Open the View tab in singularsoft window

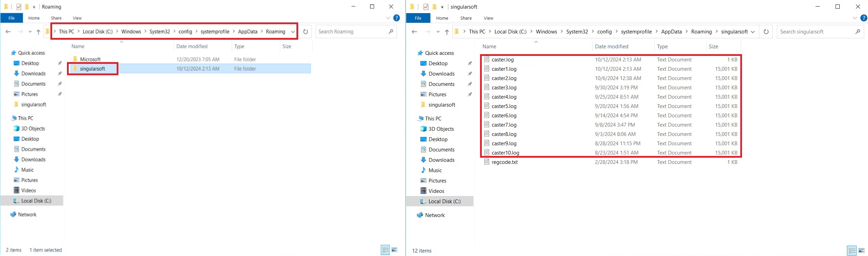[488, 18]
